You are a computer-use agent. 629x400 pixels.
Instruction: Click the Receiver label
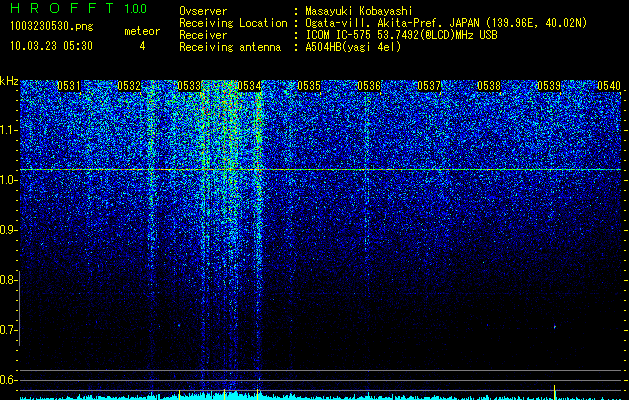coord(203,35)
